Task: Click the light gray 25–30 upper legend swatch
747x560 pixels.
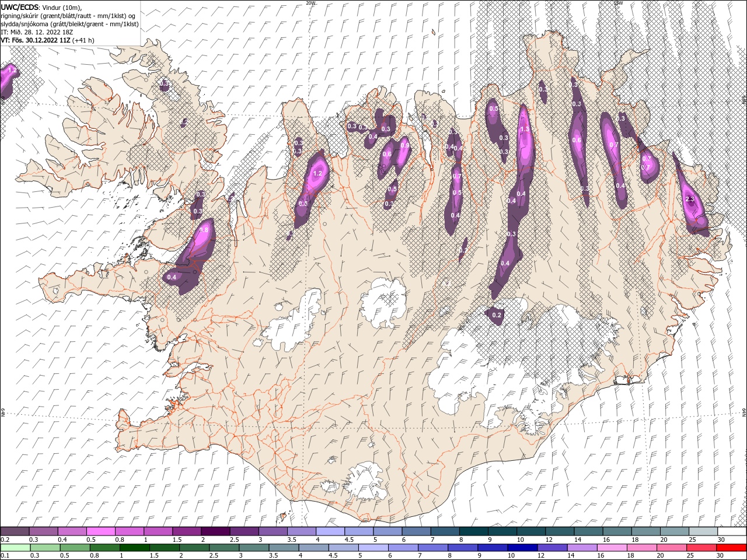Action: coord(703,532)
